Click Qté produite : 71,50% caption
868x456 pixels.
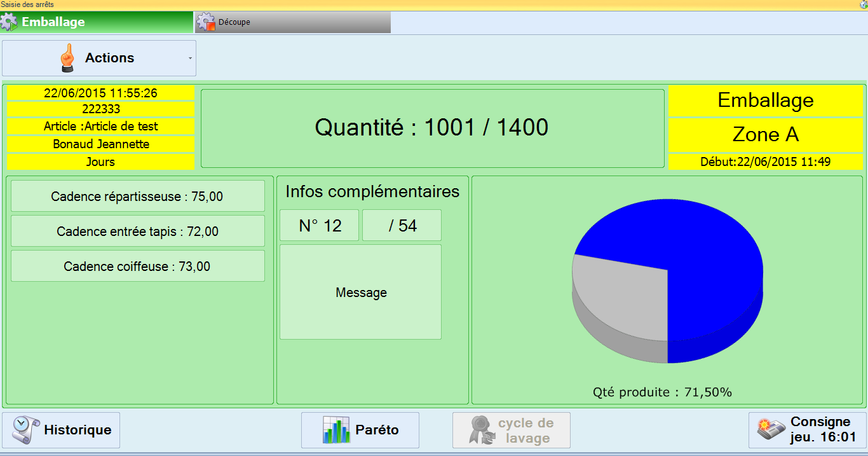pyautogui.click(x=662, y=392)
